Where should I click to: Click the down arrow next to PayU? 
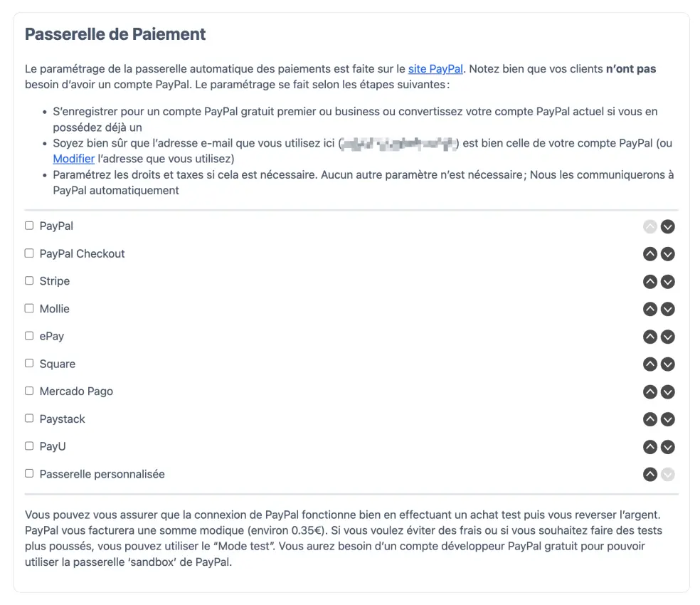(667, 446)
